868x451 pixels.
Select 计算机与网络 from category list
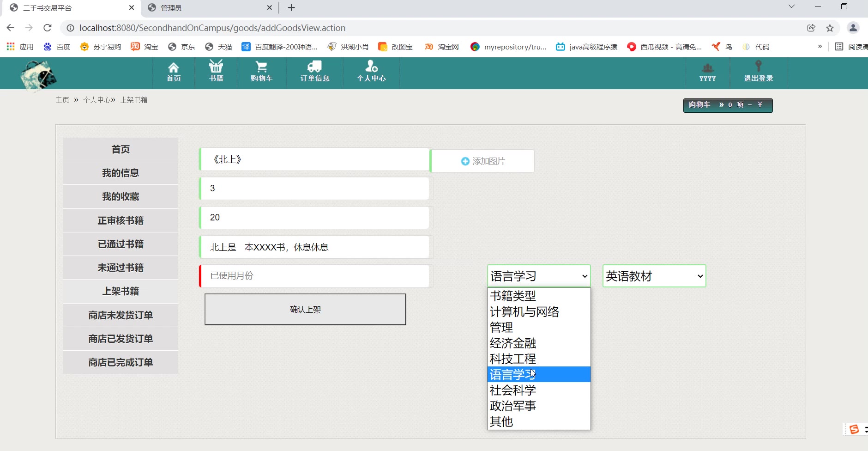point(524,312)
